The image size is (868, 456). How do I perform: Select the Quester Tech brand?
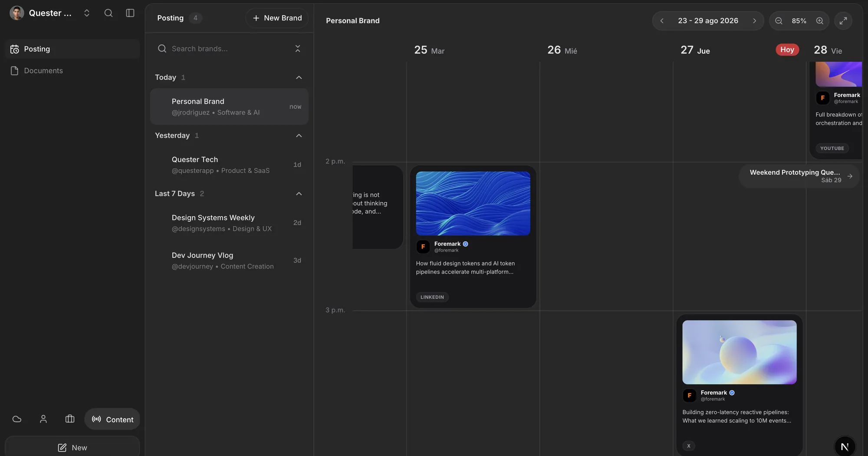click(x=229, y=165)
